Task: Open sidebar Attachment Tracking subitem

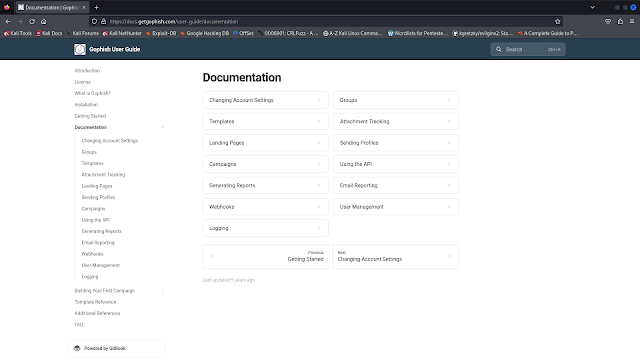Action: point(103,175)
